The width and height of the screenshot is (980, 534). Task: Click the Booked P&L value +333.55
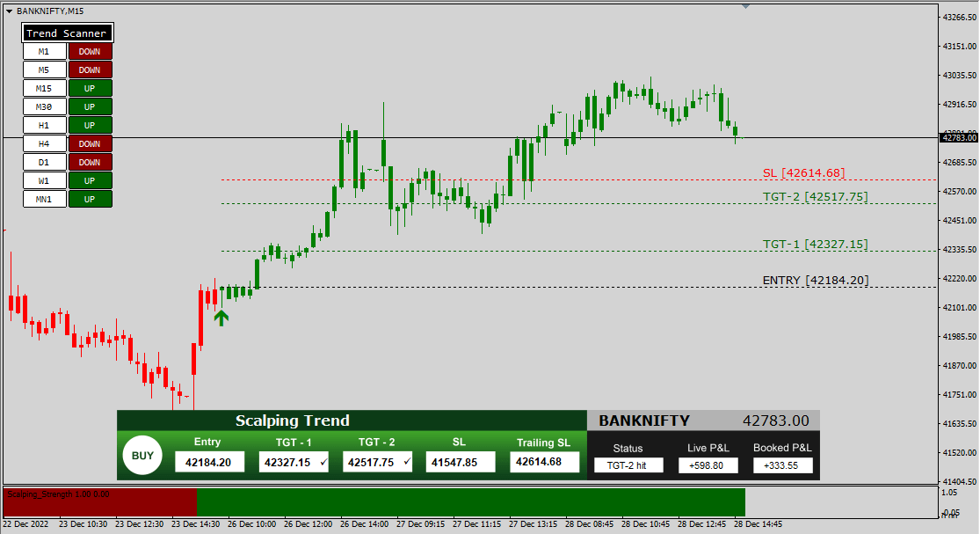pyautogui.click(x=782, y=465)
